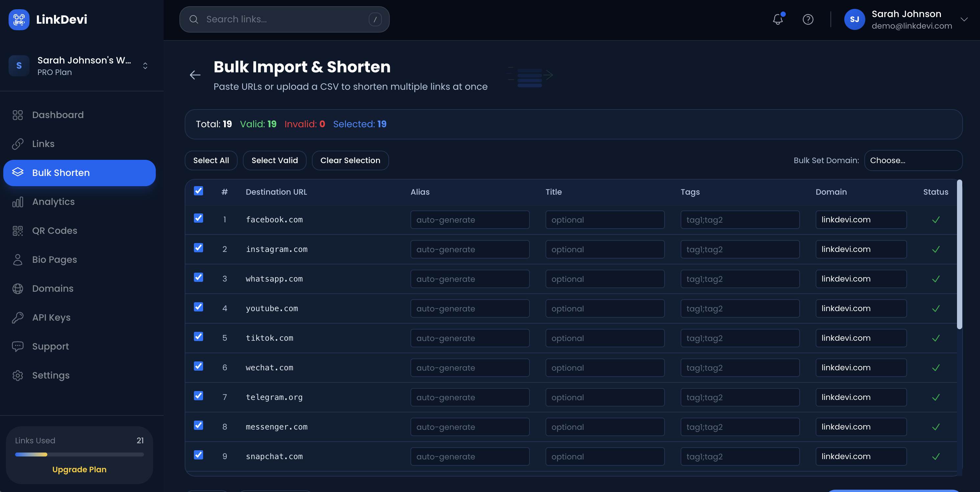Uncheck the messenger.com row checkbox

point(198,425)
